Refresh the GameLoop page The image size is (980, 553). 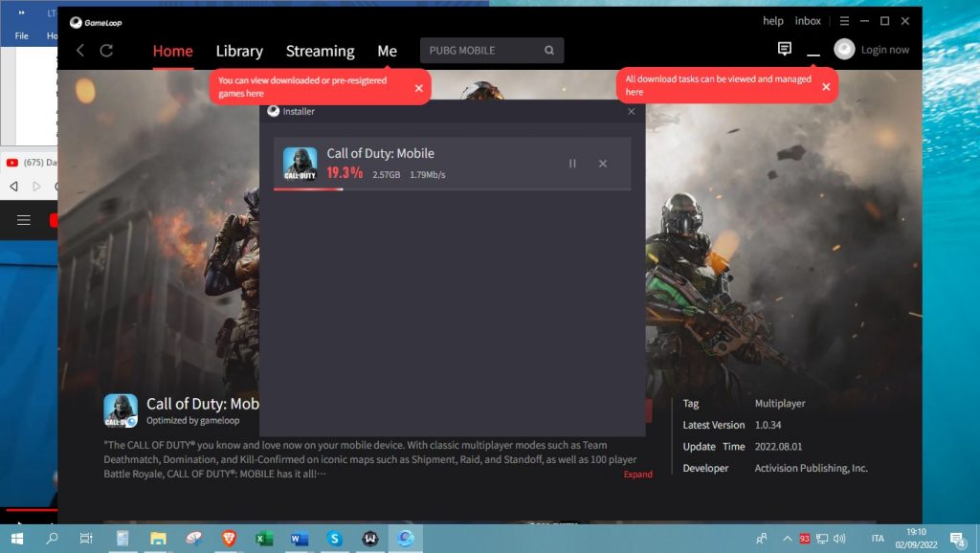pos(106,51)
